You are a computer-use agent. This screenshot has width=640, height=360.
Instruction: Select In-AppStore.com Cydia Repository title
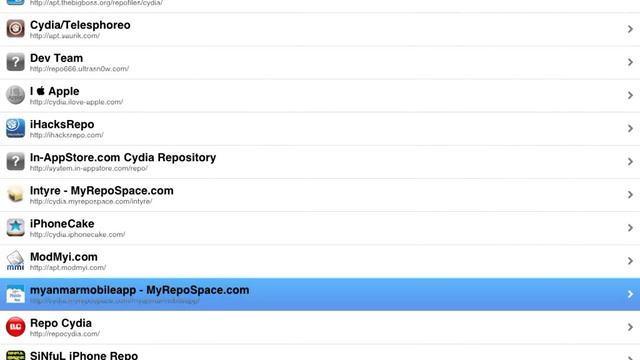coord(123,158)
